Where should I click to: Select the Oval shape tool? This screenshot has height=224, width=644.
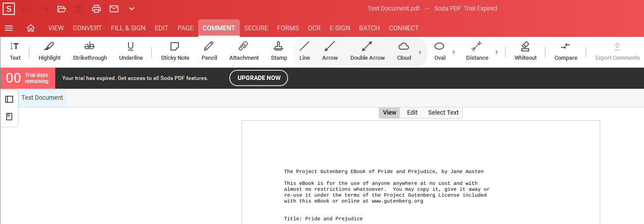440,52
